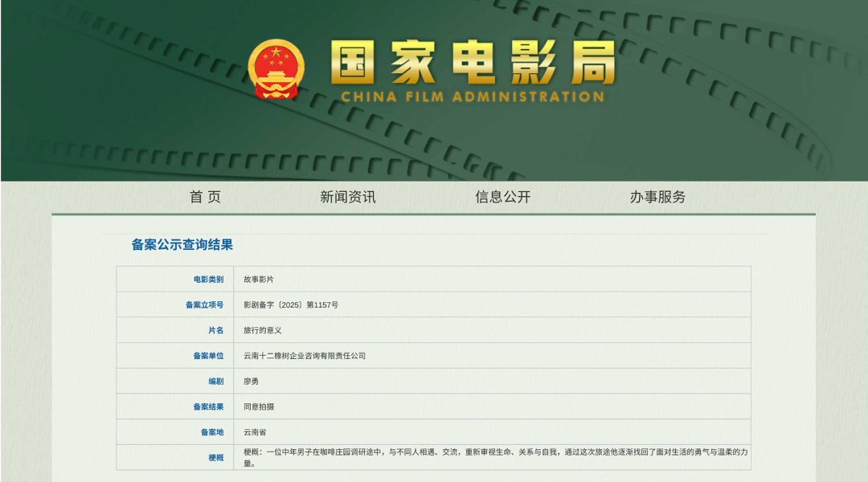Click the 备案公示查询结果 heading

(x=182, y=245)
